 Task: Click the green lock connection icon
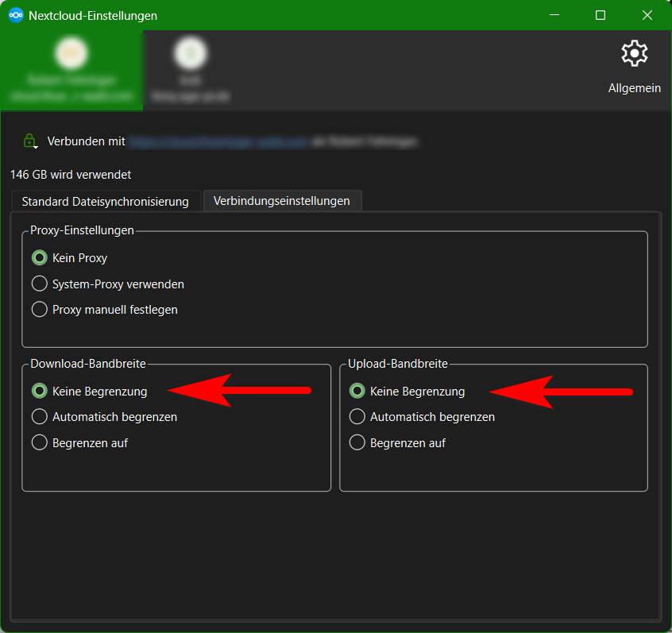(x=29, y=141)
